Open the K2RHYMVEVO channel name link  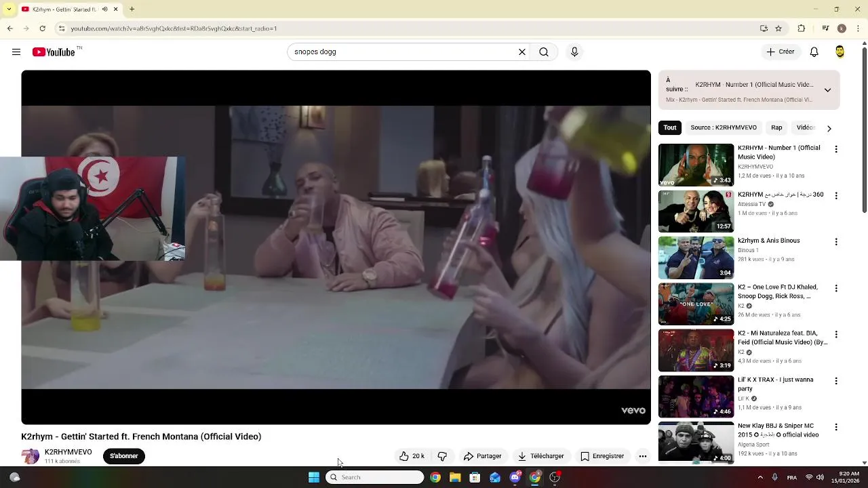pos(68,452)
